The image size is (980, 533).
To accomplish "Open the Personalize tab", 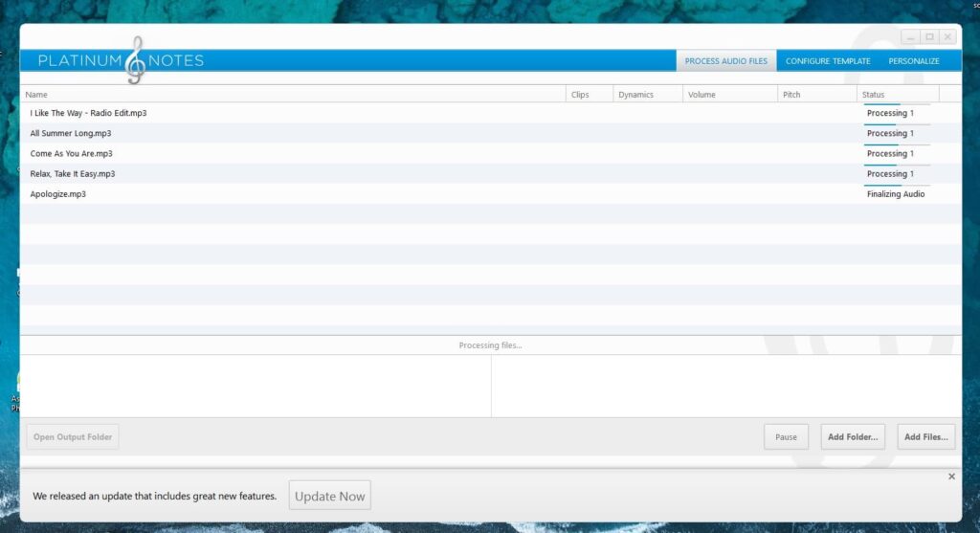I will tap(913, 61).
